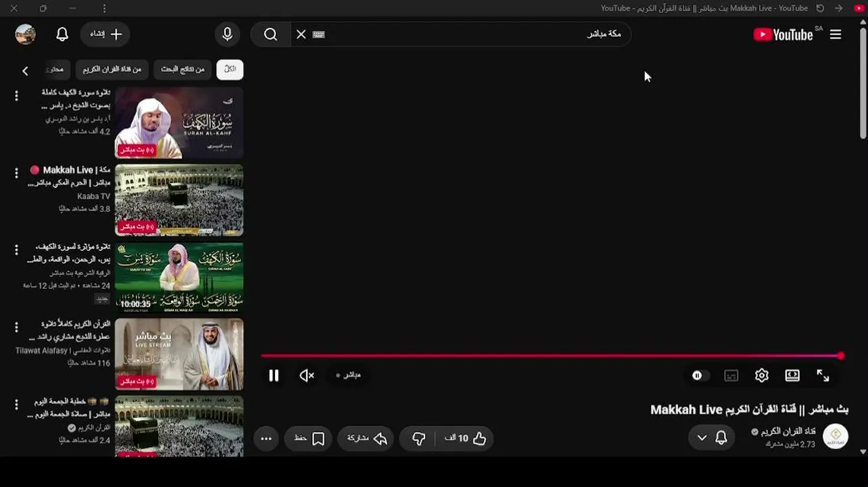Expand the channel notification bell dropdown

coord(710,438)
